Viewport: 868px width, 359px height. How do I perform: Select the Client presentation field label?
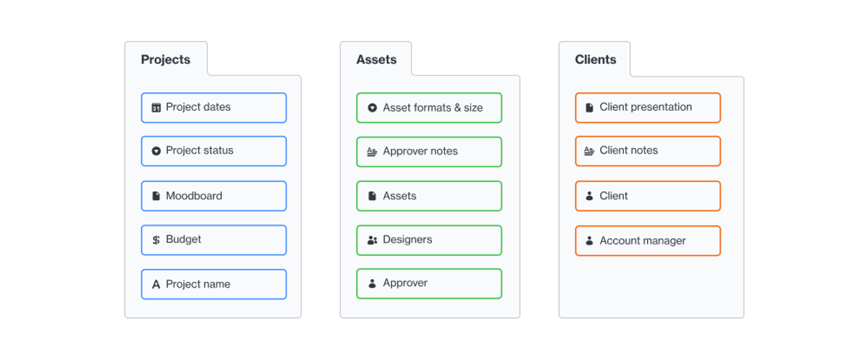coord(646,107)
